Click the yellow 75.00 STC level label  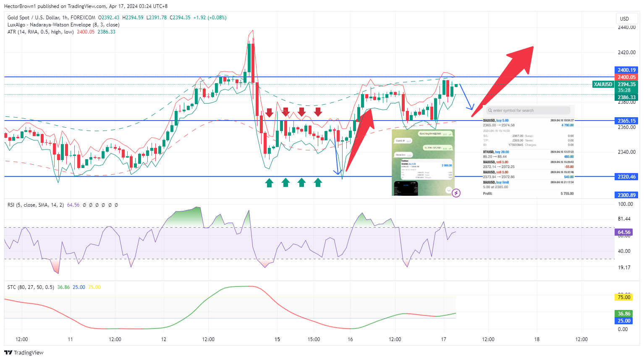(x=624, y=297)
